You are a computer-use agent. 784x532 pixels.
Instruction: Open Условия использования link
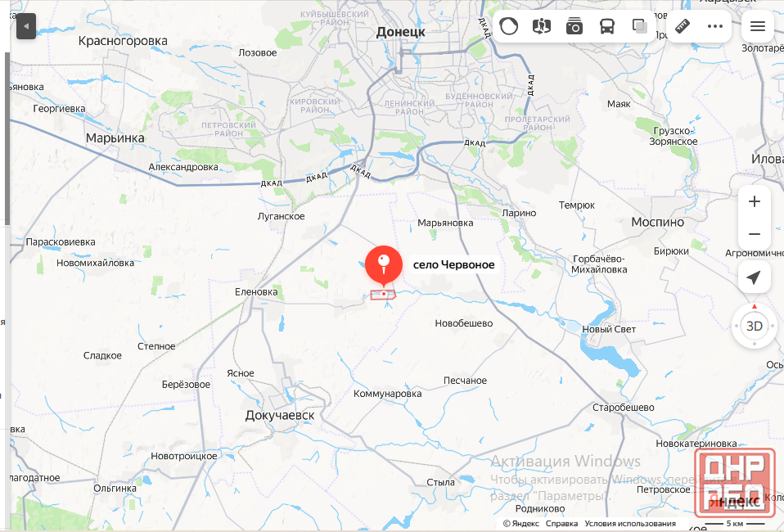pos(630,524)
